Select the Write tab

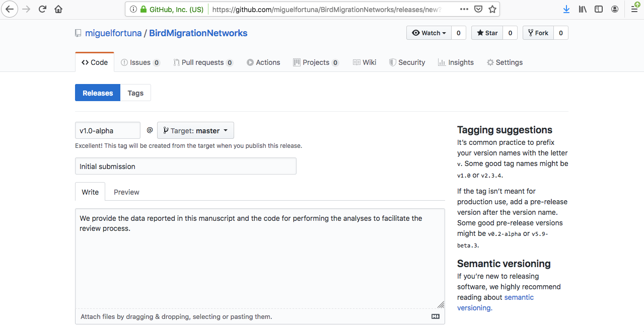90,192
